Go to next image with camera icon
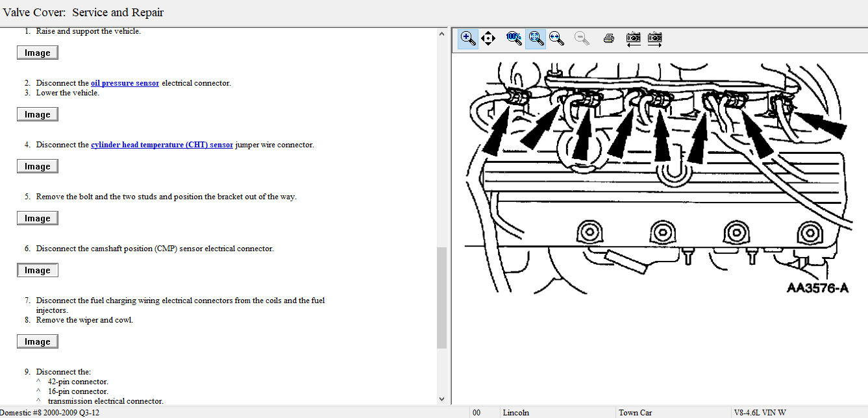This screenshot has width=868, height=418. [655, 38]
